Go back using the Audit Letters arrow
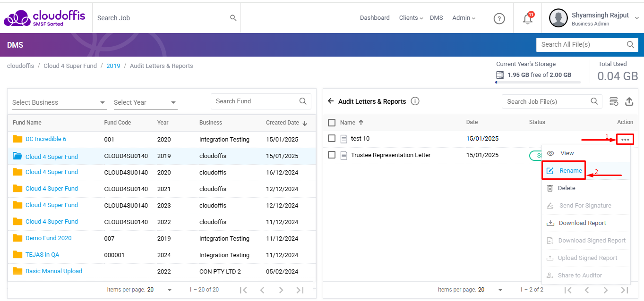Viewport: 644px width, 301px height. (331, 101)
